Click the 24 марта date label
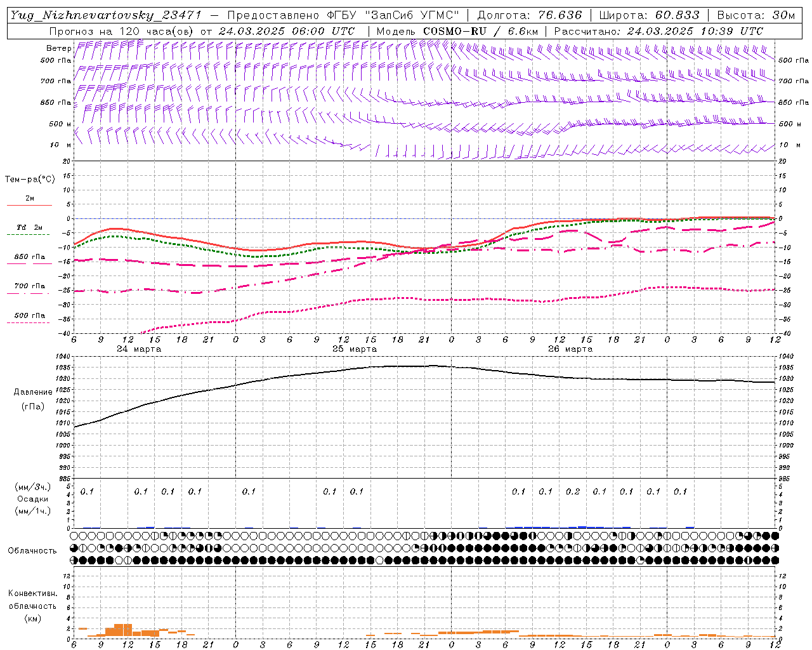Viewport: 812px width, 650px height. click(139, 349)
